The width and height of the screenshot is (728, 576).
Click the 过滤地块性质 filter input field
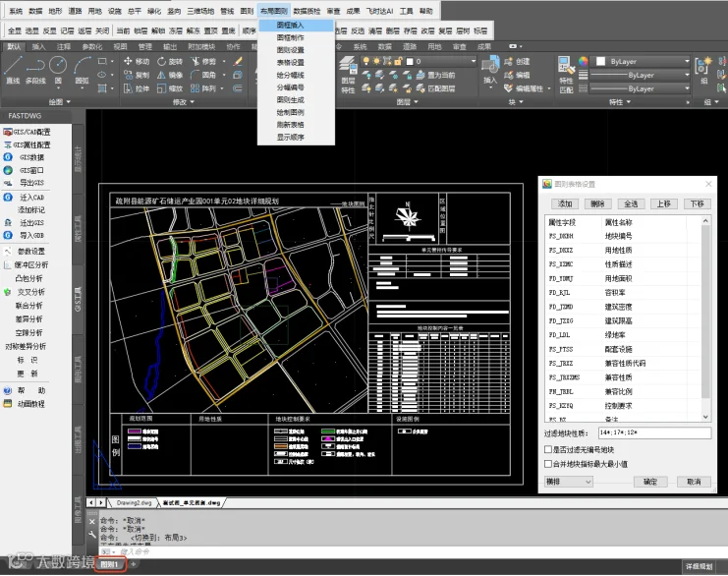(654, 432)
